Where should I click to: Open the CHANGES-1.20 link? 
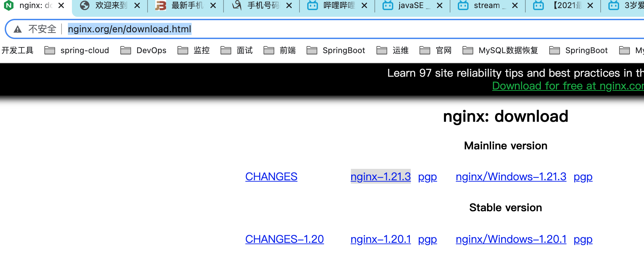(x=285, y=239)
